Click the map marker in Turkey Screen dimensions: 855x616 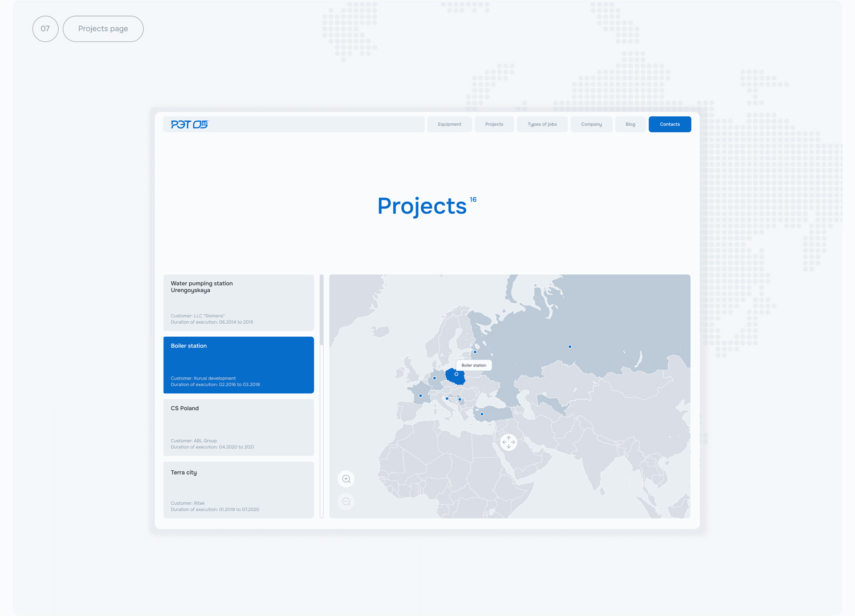tap(482, 414)
